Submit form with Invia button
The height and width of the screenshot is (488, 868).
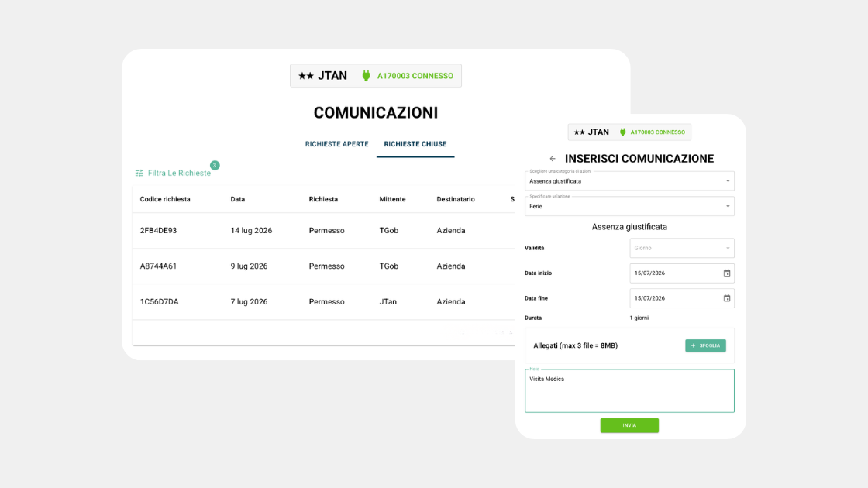coord(629,425)
